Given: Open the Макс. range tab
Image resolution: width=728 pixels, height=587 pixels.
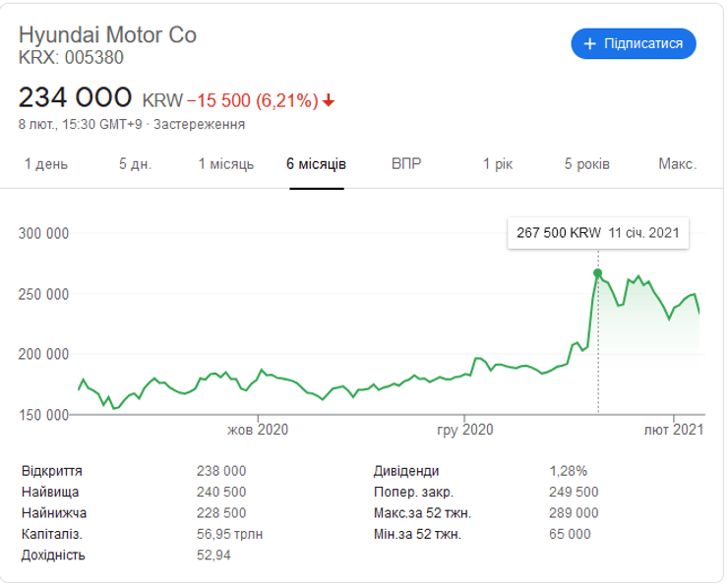Looking at the screenshot, I should [x=677, y=164].
